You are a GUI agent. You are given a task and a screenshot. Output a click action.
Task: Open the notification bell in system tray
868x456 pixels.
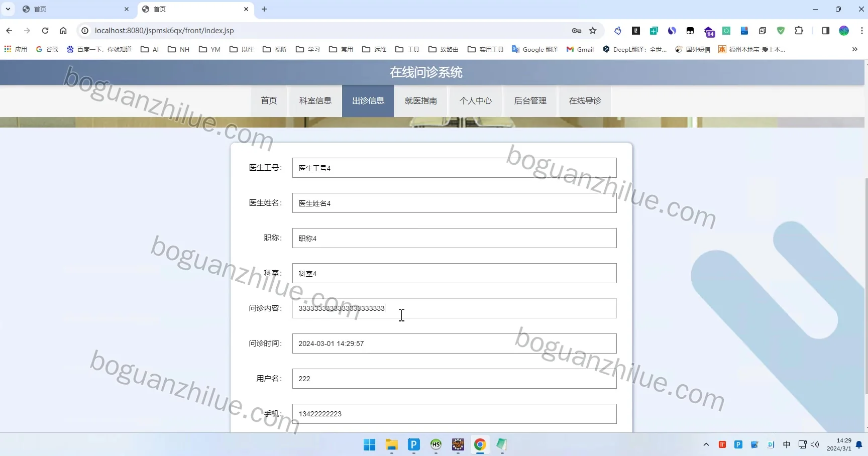(859, 444)
